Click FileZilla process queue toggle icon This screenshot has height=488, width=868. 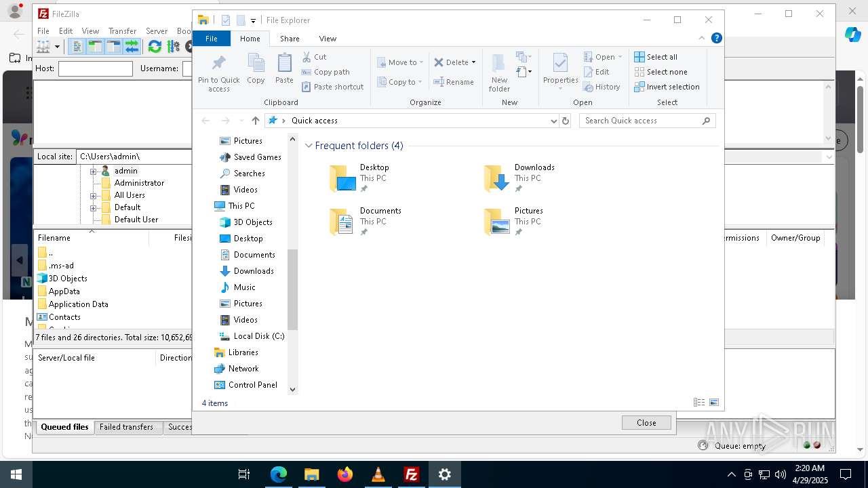pyautogui.click(x=173, y=47)
